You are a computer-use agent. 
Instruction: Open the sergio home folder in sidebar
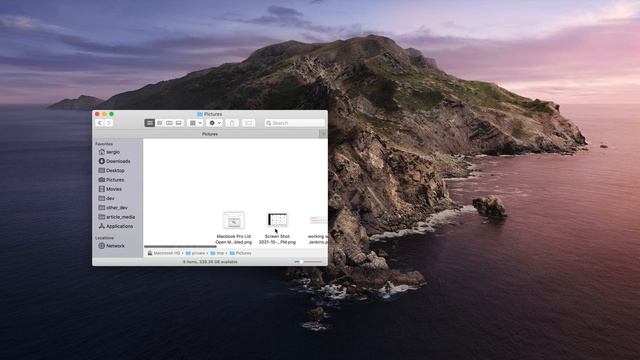(x=109, y=152)
